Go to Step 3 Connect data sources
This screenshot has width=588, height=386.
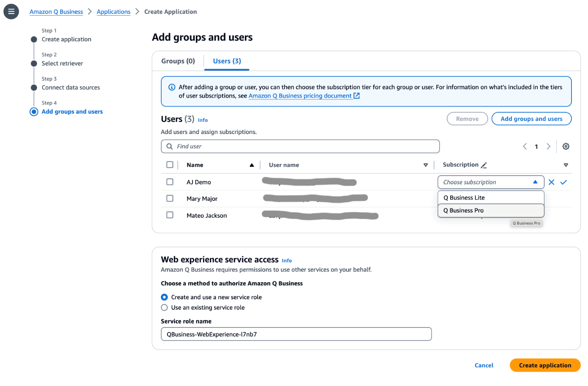click(71, 88)
